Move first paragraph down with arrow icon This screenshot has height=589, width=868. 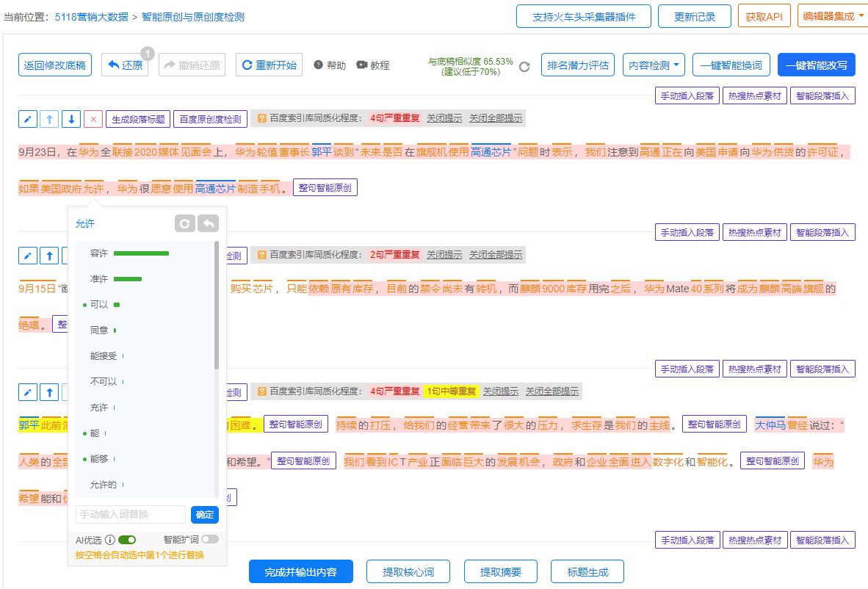pyautogui.click(x=70, y=119)
